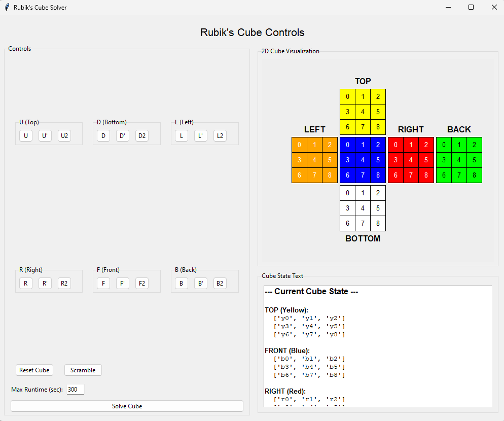
Task: Click green BACK face center tile 4
Action: tap(459, 160)
